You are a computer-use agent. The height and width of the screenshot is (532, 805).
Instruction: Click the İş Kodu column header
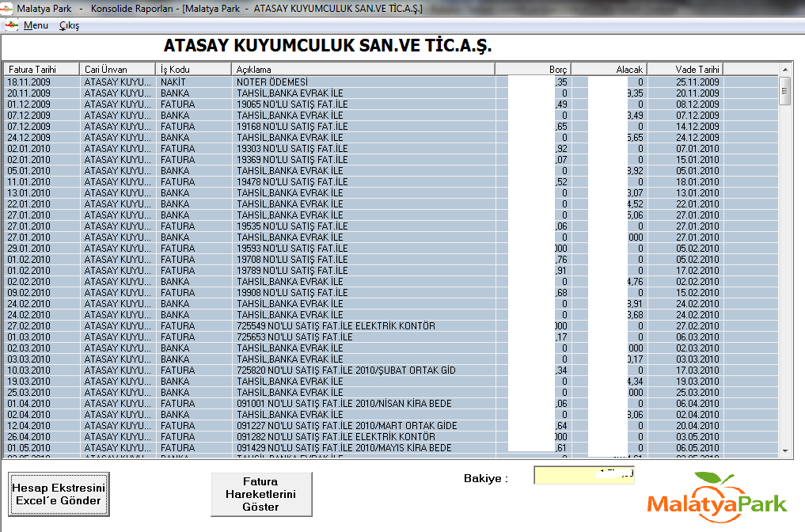pyautogui.click(x=194, y=70)
